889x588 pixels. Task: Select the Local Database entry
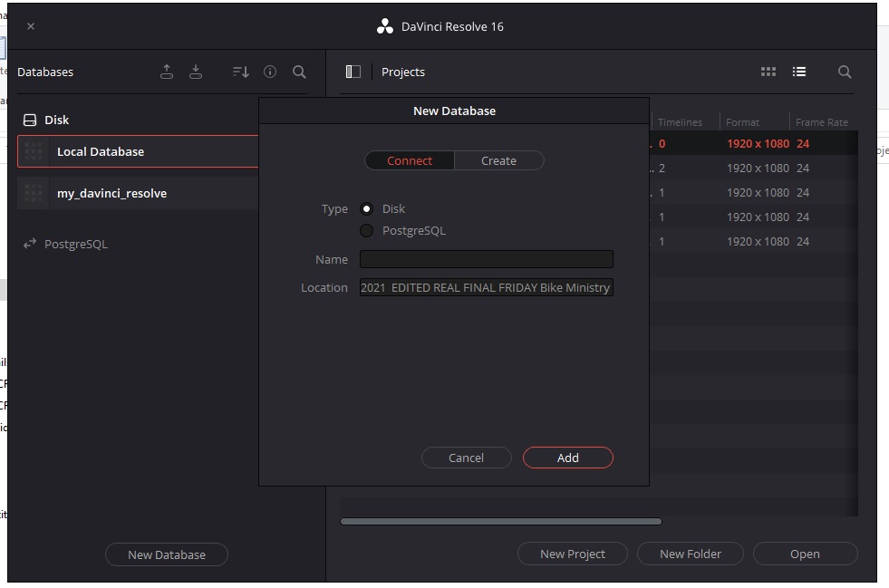(139, 151)
